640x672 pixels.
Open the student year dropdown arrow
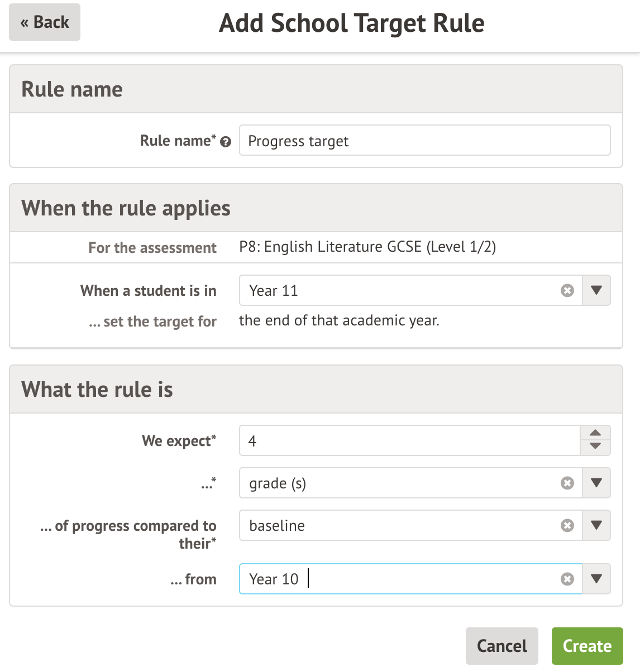596,290
